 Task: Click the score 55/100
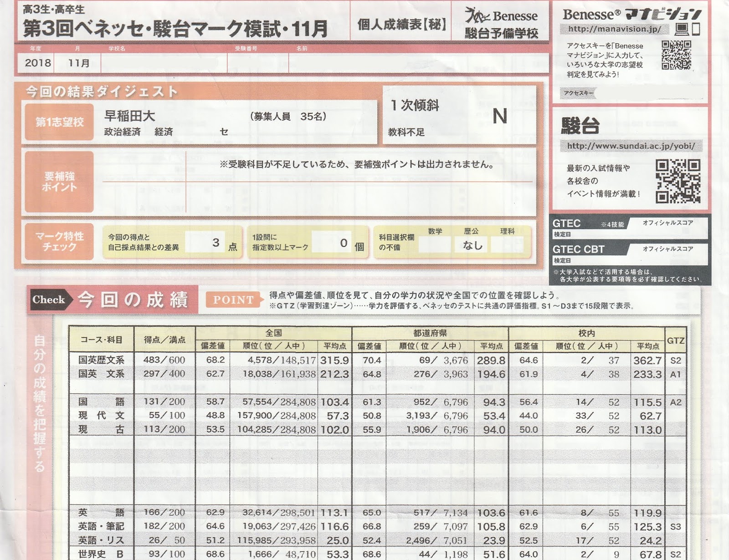click(x=167, y=415)
